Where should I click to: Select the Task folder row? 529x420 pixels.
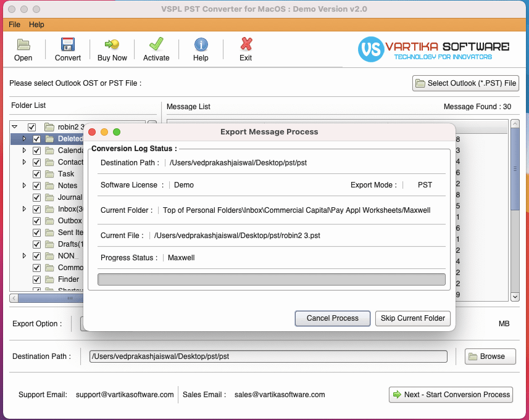pyautogui.click(x=47, y=174)
